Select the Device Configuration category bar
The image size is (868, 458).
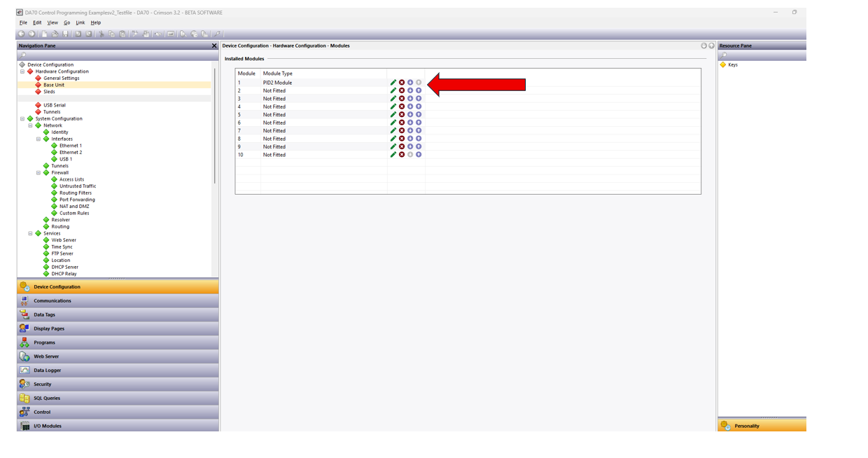point(118,286)
